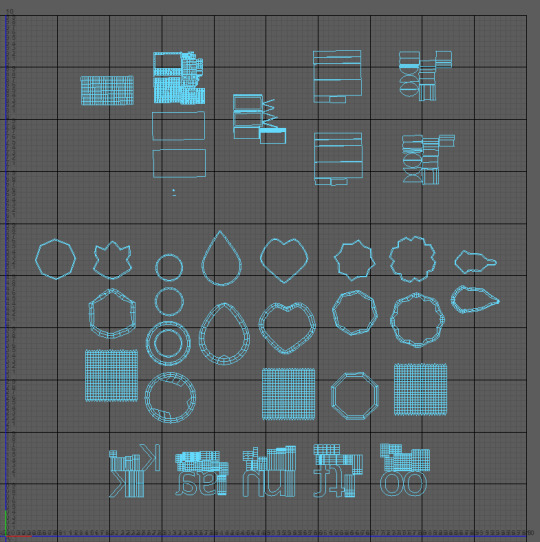Viewport: 540px width, 542px height.
Task: Select the mirrored 'sa' letters UV shell
Action: pyautogui.click(x=202, y=473)
